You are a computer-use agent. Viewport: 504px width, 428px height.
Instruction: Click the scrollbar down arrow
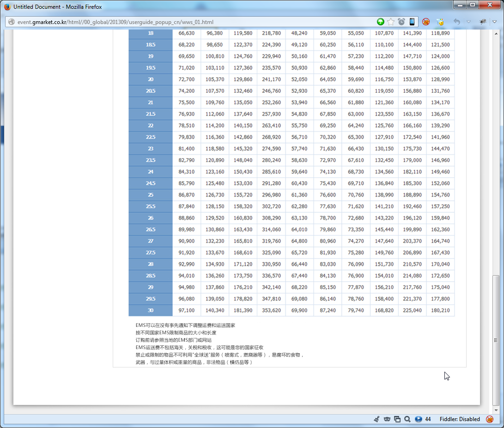click(x=496, y=410)
